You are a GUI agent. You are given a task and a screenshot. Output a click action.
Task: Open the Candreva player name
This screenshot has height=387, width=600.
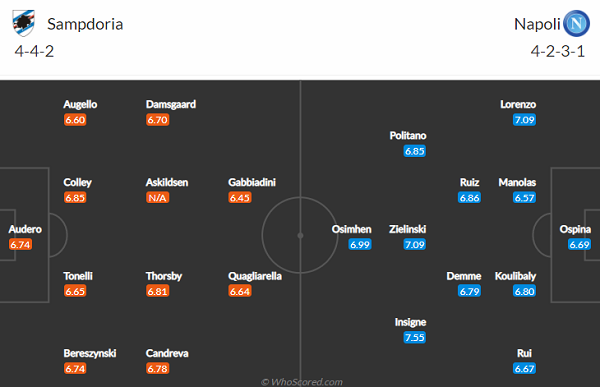click(167, 353)
